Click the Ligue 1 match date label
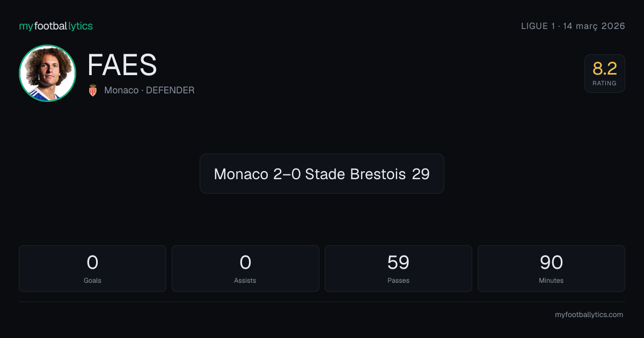The height and width of the screenshot is (338, 644). click(573, 26)
